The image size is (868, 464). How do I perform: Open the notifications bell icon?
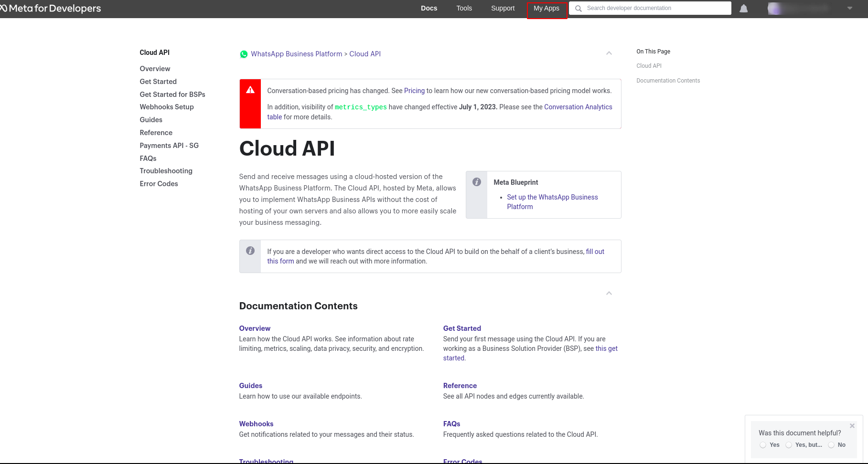[743, 9]
